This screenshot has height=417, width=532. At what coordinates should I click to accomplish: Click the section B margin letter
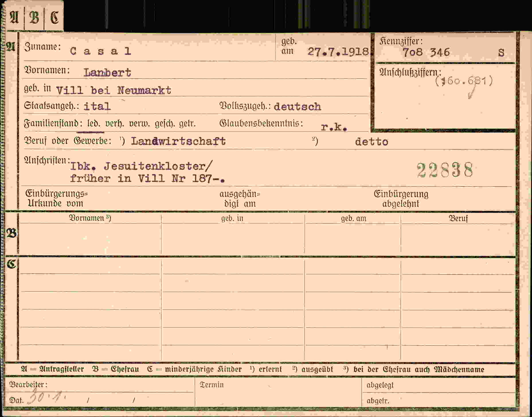coord(12,233)
